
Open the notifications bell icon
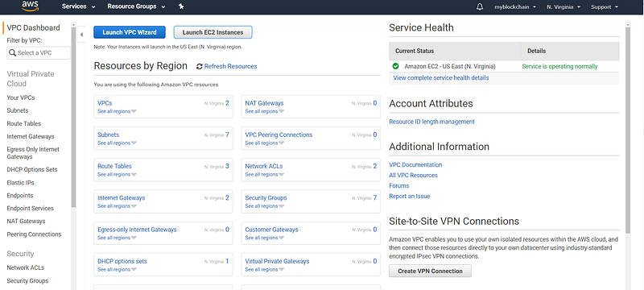480,7
